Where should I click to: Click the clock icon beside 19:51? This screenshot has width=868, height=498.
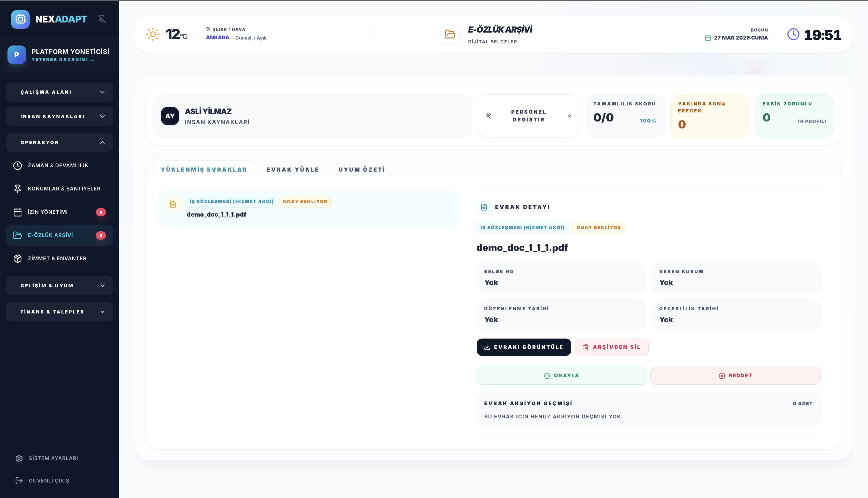[x=793, y=35]
